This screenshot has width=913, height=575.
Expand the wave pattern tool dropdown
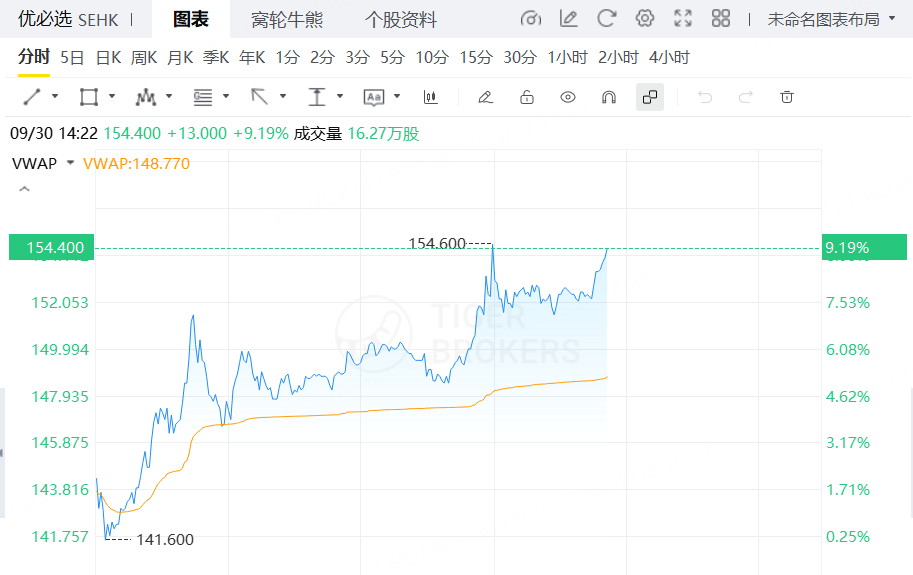coord(169,96)
